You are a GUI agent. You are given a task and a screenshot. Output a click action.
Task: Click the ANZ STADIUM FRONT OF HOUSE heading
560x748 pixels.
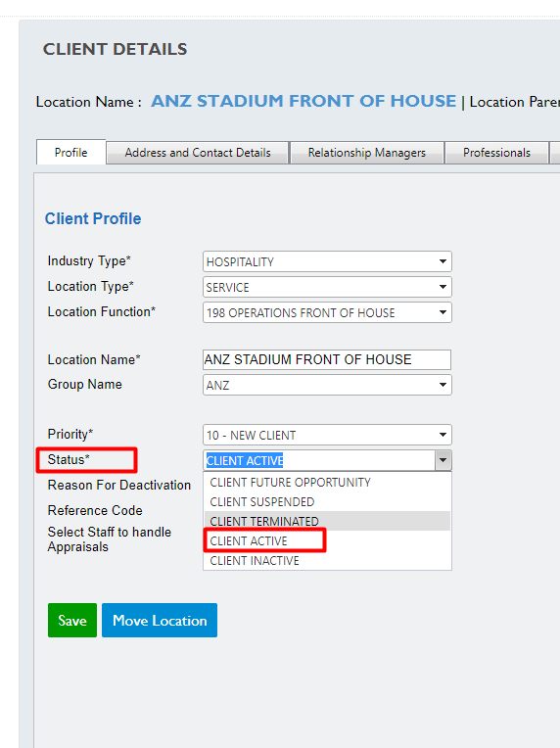303,101
